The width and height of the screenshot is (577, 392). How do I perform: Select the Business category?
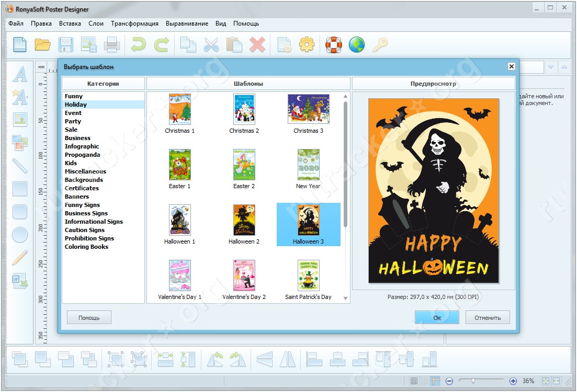click(103, 139)
